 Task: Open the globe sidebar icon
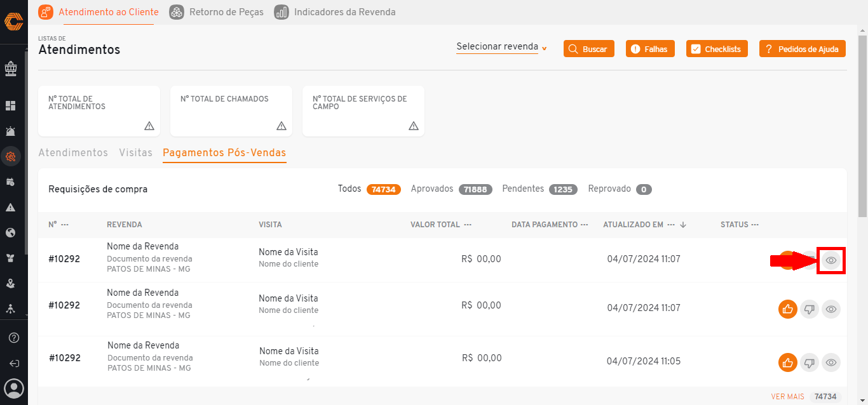10,233
